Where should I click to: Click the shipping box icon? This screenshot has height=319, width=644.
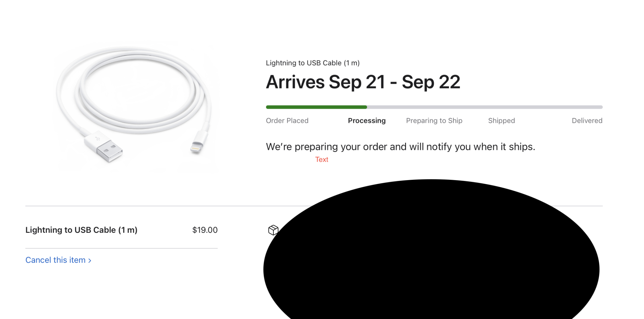pyautogui.click(x=273, y=230)
